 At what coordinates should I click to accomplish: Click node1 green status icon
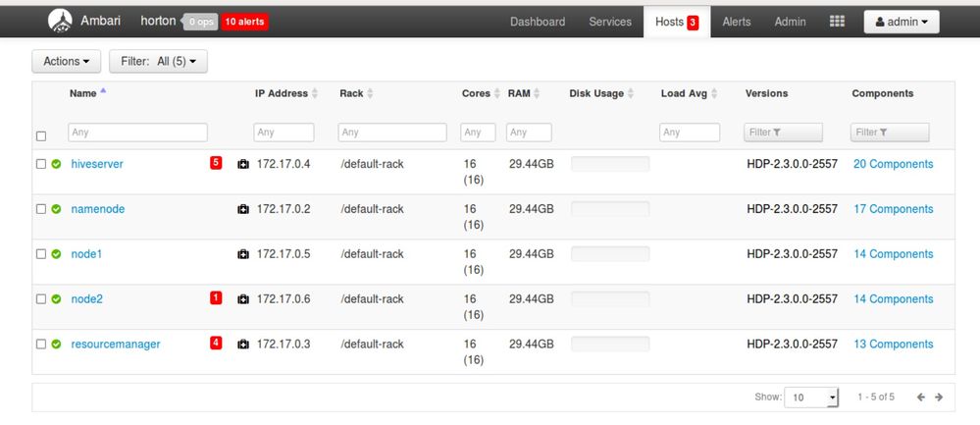pos(56,254)
